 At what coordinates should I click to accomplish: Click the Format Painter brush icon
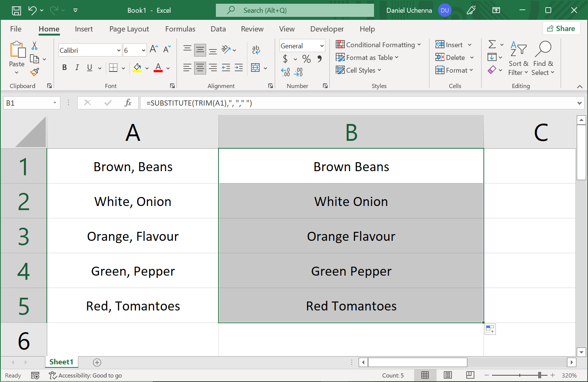tap(35, 72)
